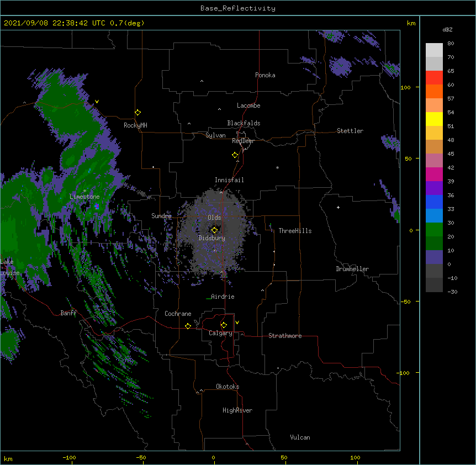Click the Lake Louise label

pos(9,267)
